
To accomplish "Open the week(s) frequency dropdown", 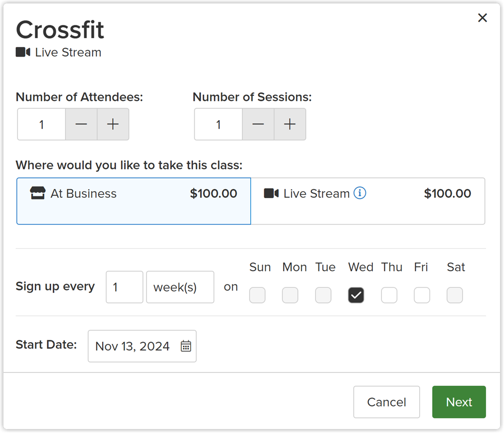I will (180, 287).
